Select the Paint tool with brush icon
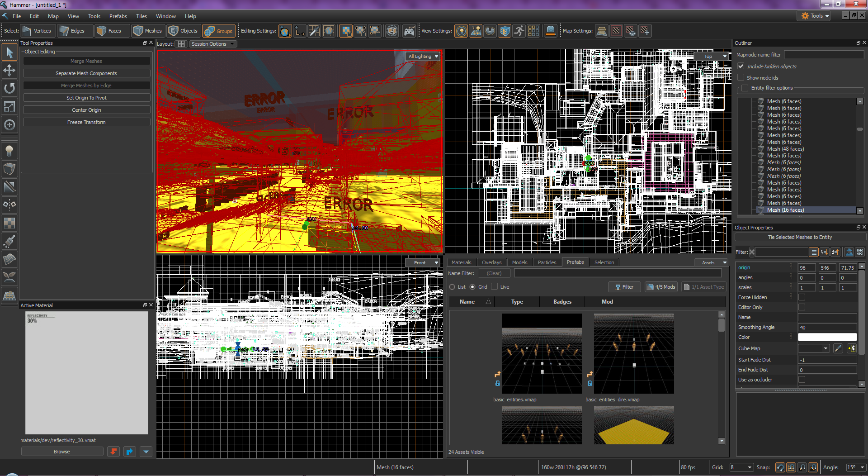 [x=9, y=241]
